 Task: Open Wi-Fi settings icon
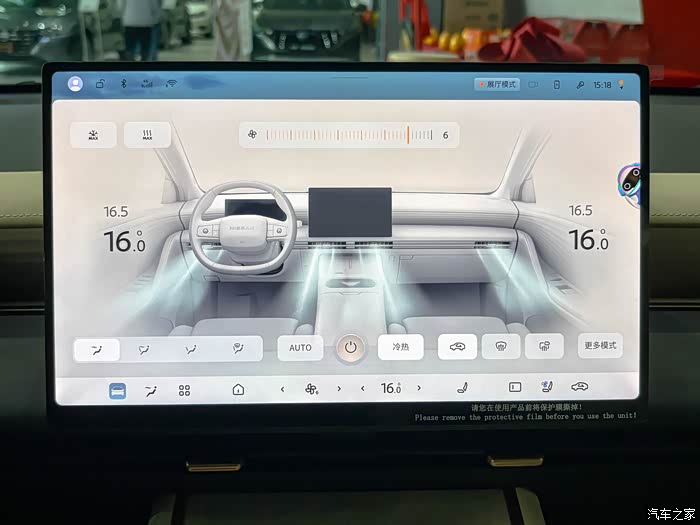[x=171, y=83]
